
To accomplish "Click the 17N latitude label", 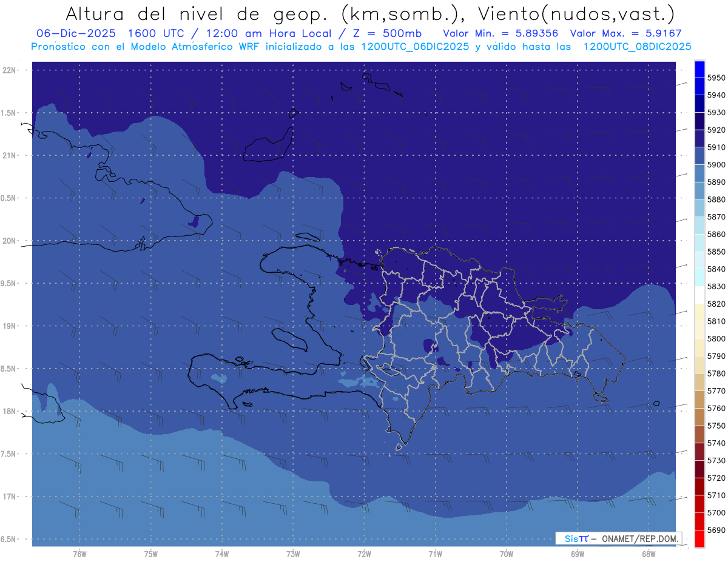I will click(x=10, y=497).
